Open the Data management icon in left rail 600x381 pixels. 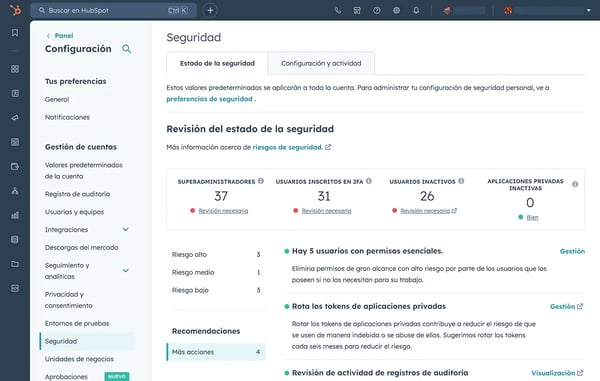[15, 239]
